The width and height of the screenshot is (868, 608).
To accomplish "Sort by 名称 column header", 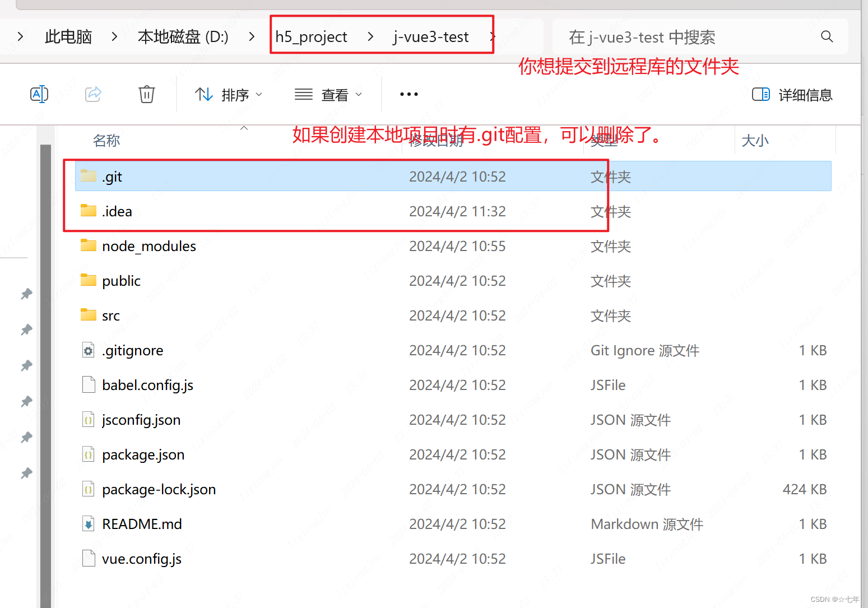I will 106,141.
